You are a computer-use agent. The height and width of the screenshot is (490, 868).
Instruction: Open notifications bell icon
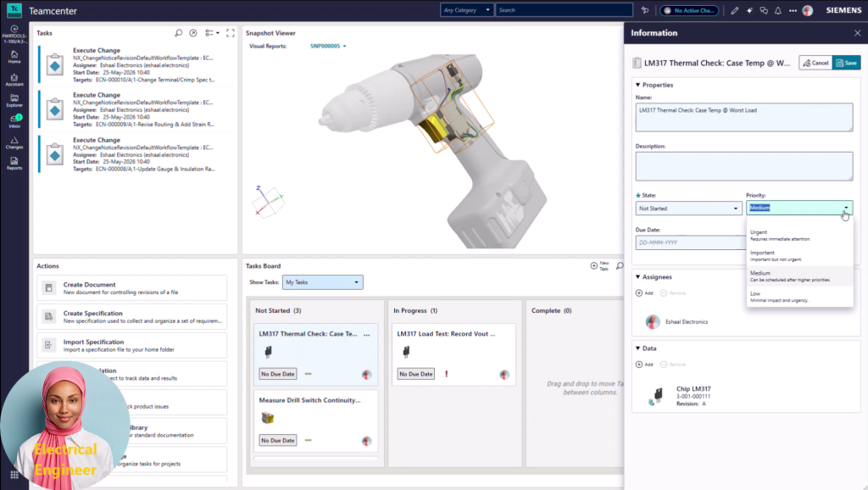coord(778,10)
